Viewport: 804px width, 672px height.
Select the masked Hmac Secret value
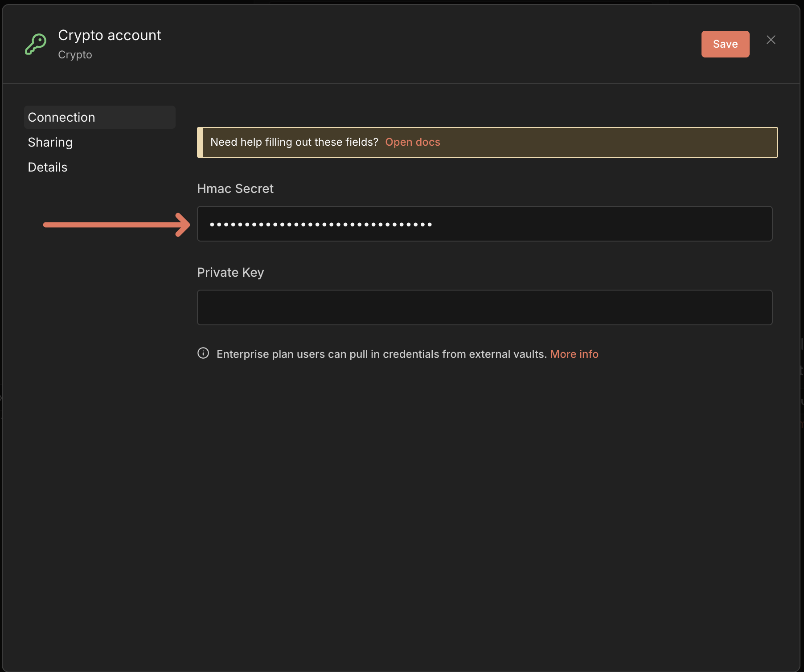point(320,224)
